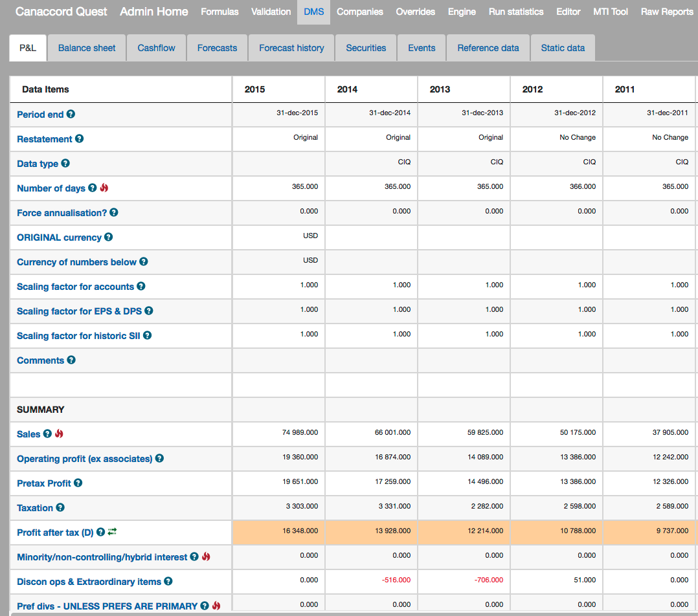Click help icon next to Restatement
698x616 pixels.
click(79, 138)
